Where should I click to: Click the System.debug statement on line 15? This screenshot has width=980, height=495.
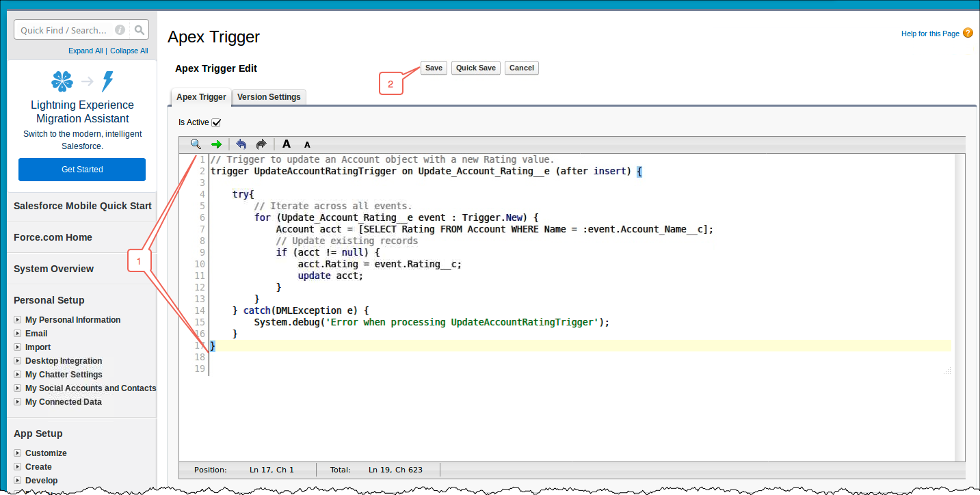click(432, 322)
